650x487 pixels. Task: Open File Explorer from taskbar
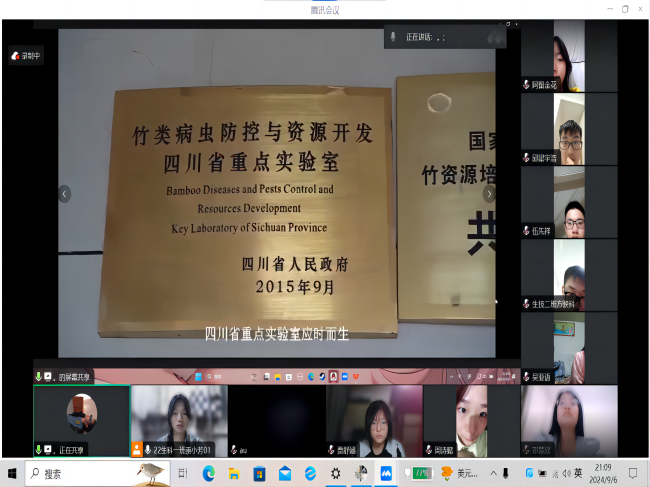pyautogui.click(x=234, y=473)
